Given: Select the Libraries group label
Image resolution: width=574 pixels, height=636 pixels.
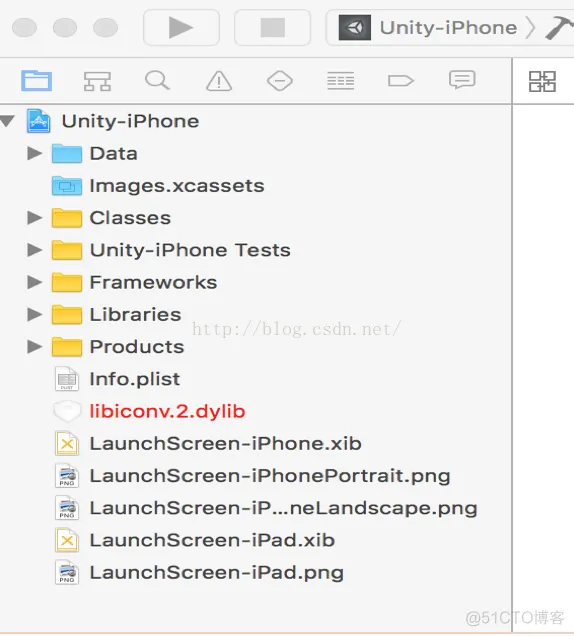Looking at the screenshot, I should click(x=135, y=314).
